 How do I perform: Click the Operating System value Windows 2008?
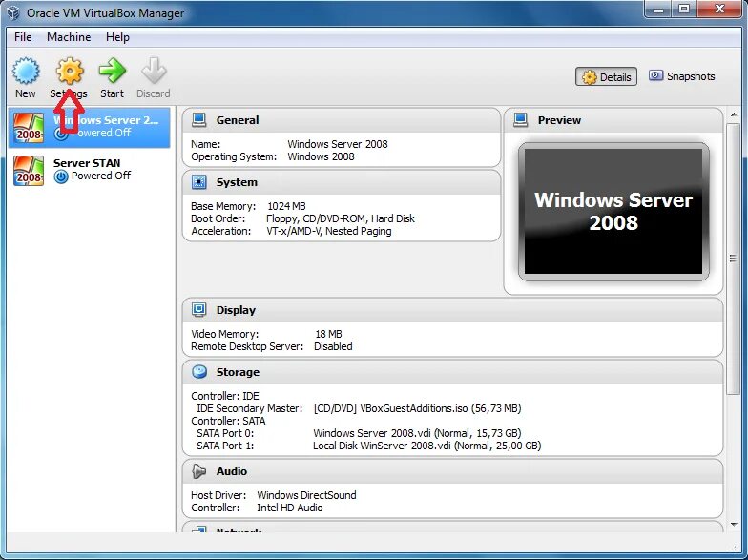(x=321, y=156)
